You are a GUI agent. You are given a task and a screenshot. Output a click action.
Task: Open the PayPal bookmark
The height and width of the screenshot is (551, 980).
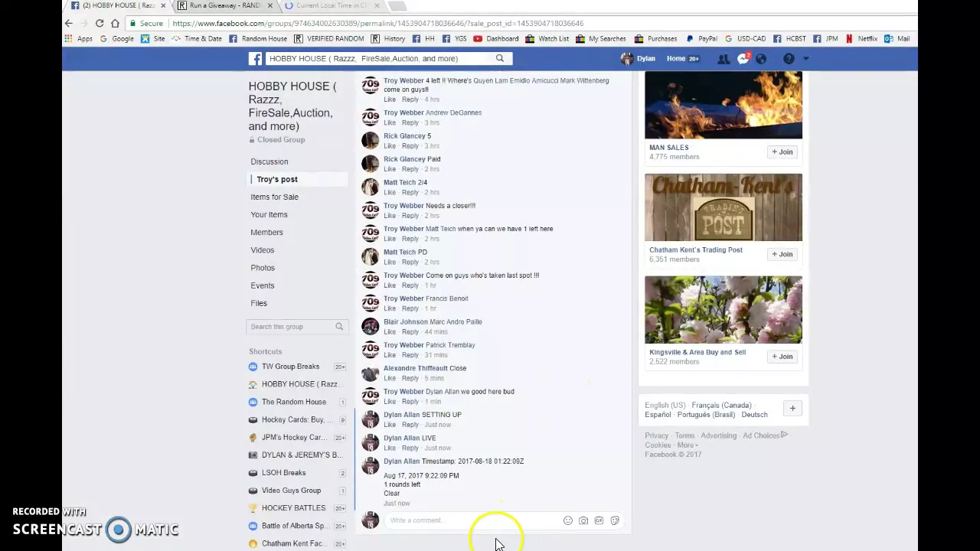[702, 38]
